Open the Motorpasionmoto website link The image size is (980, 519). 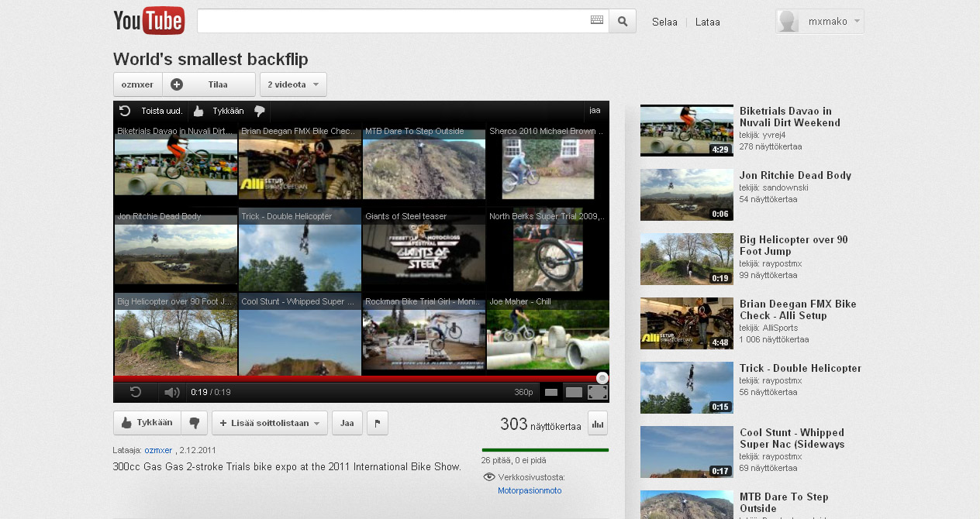(x=530, y=490)
